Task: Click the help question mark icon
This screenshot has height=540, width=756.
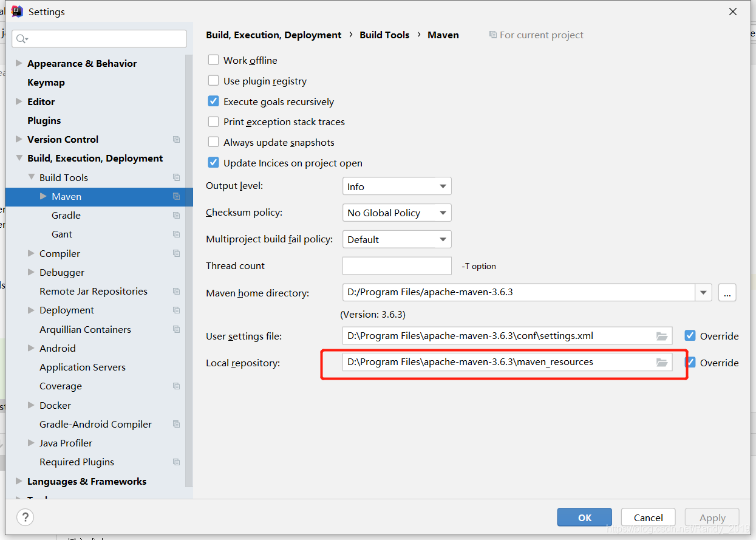Action: (x=25, y=518)
